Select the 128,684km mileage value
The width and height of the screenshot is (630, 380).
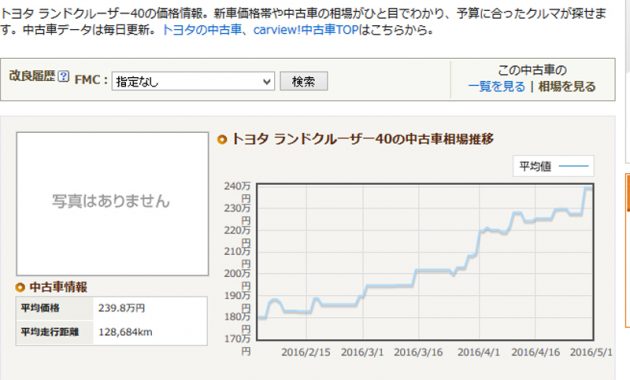[x=125, y=332]
